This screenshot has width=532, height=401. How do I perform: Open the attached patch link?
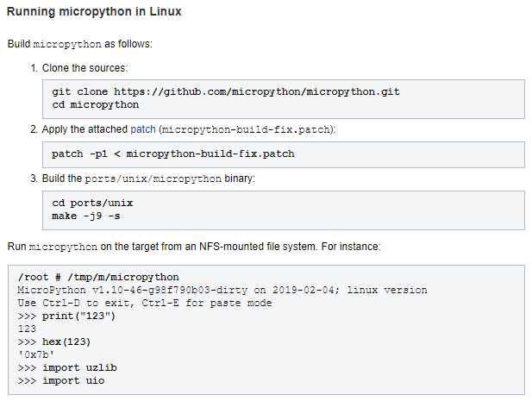[x=143, y=129]
